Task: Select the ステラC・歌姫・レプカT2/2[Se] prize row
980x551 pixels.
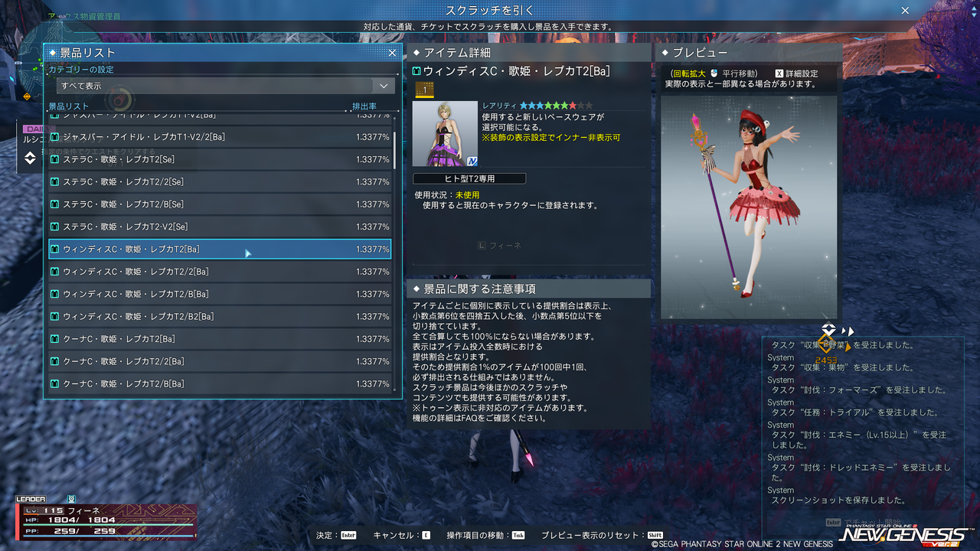Action: click(220, 182)
